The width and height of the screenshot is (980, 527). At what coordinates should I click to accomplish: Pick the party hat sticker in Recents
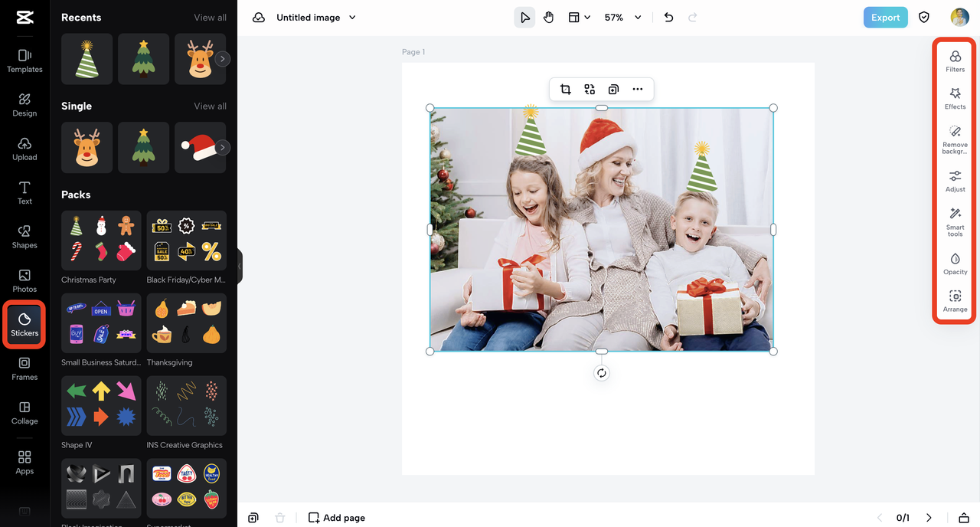(x=87, y=59)
